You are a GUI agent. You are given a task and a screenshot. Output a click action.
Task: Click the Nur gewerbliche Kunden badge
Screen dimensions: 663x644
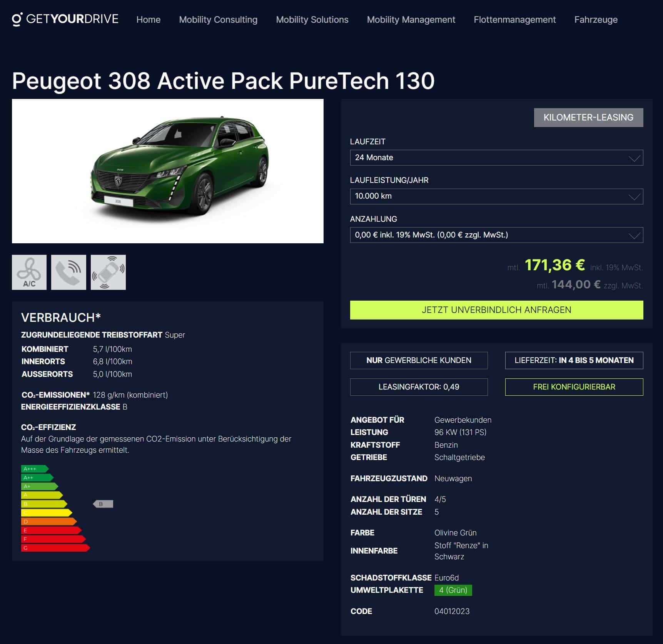pos(419,360)
